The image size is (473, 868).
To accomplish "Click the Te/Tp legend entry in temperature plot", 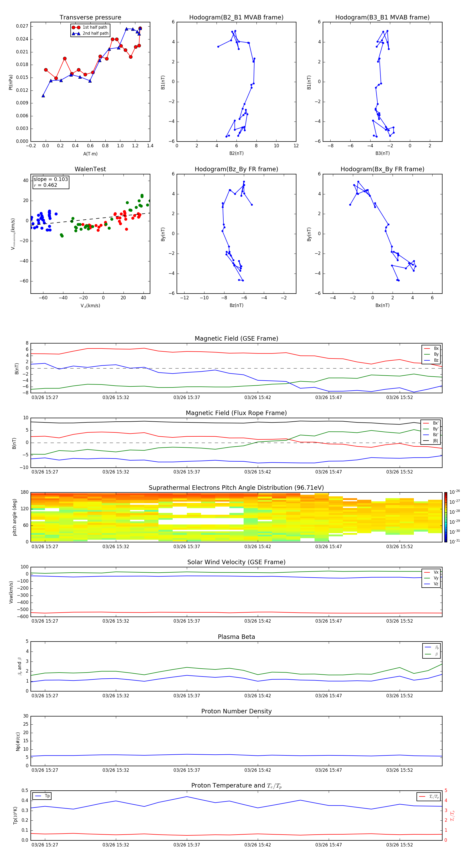I will coord(429,797).
